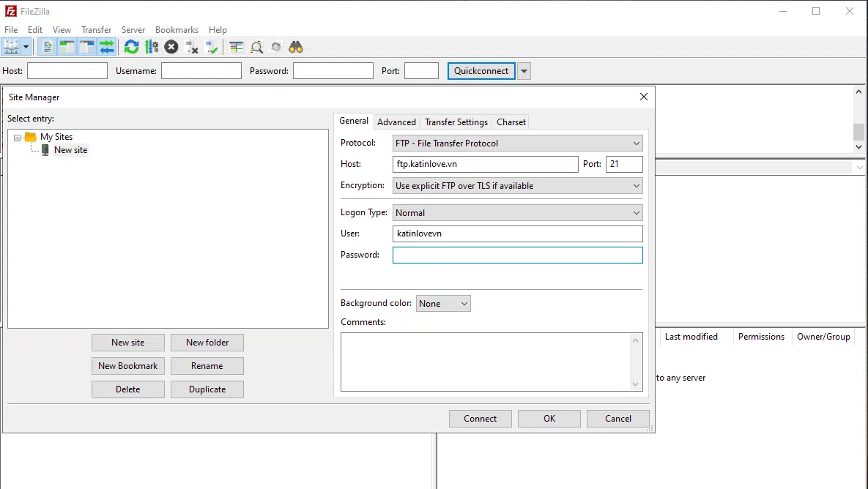868x489 pixels.
Task: Toggle local directory tree display icon
Action: click(67, 47)
